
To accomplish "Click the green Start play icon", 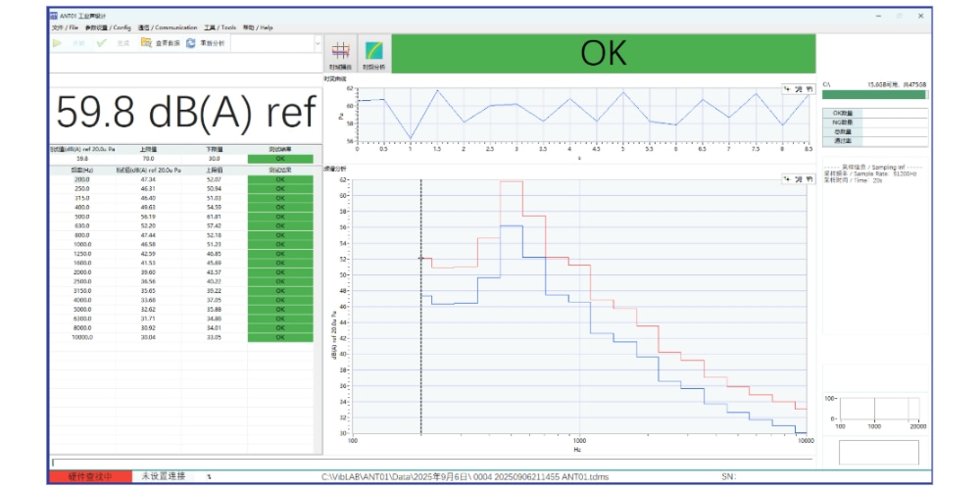I will pos(58,43).
